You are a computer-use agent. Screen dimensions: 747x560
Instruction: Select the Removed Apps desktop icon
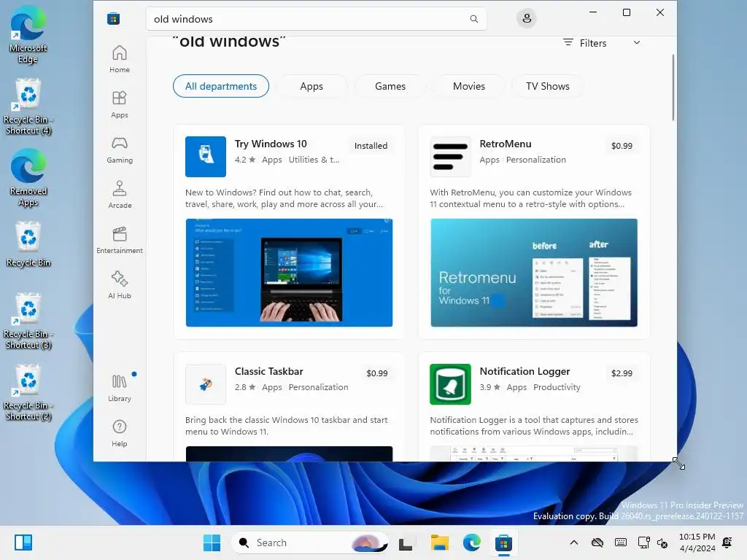click(x=28, y=177)
